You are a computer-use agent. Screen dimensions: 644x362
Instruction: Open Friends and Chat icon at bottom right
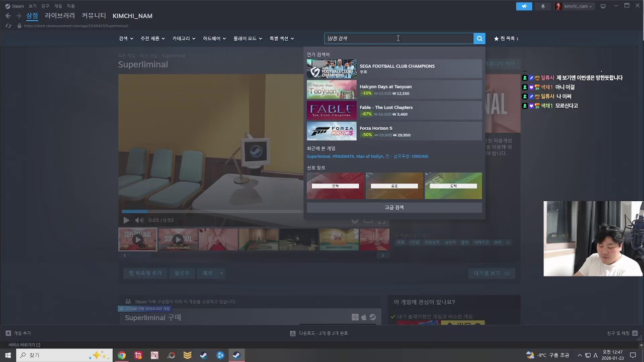[635, 333]
